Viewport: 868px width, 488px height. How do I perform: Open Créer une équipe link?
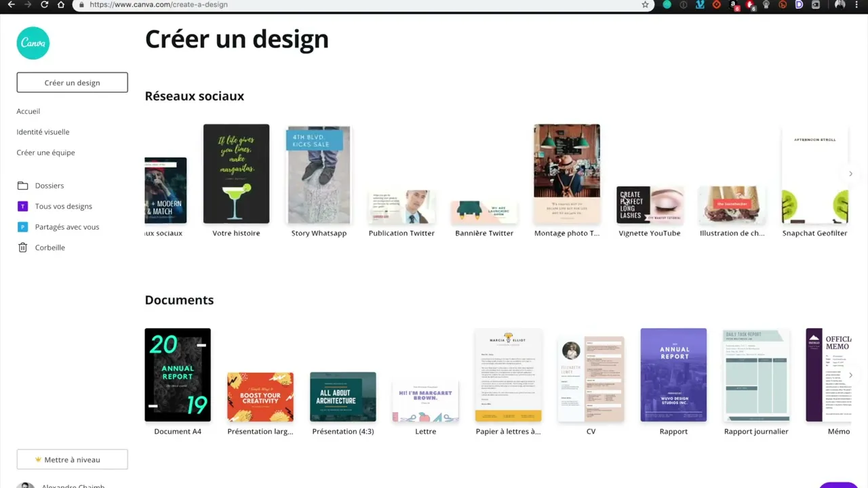45,152
